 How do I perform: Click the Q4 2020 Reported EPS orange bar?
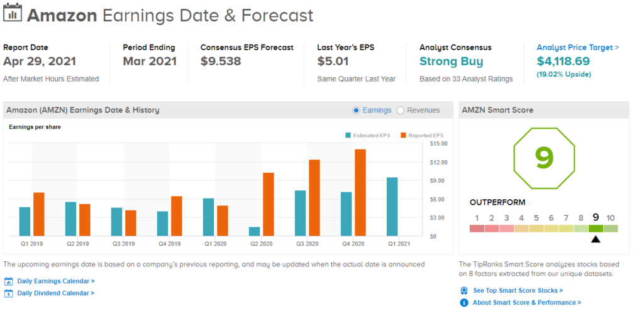pyautogui.click(x=360, y=192)
